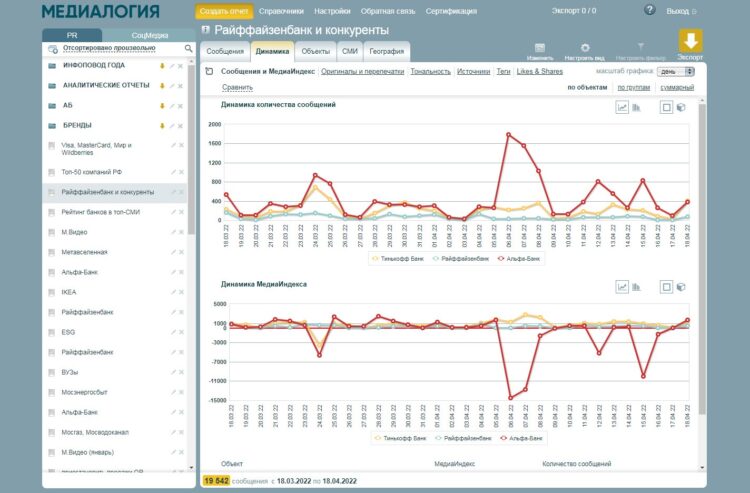Open the Отсортировано произвольно sort selector

[x=109, y=48]
